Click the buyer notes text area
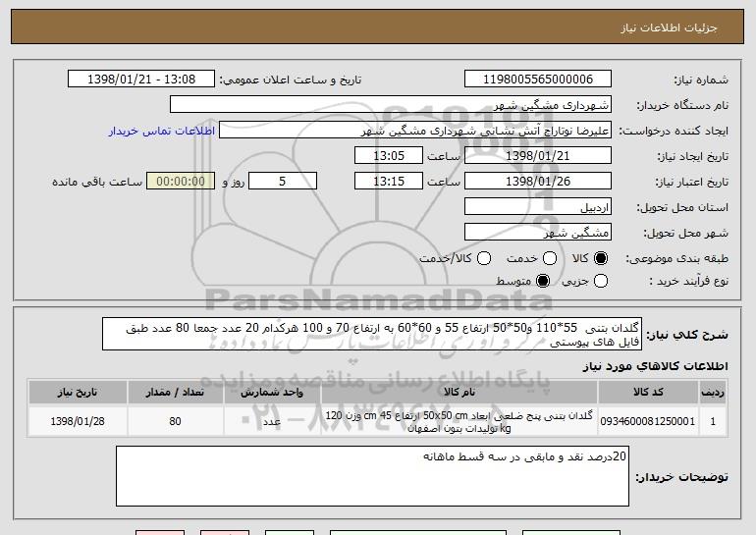This screenshot has width=756, height=535. (372, 476)
